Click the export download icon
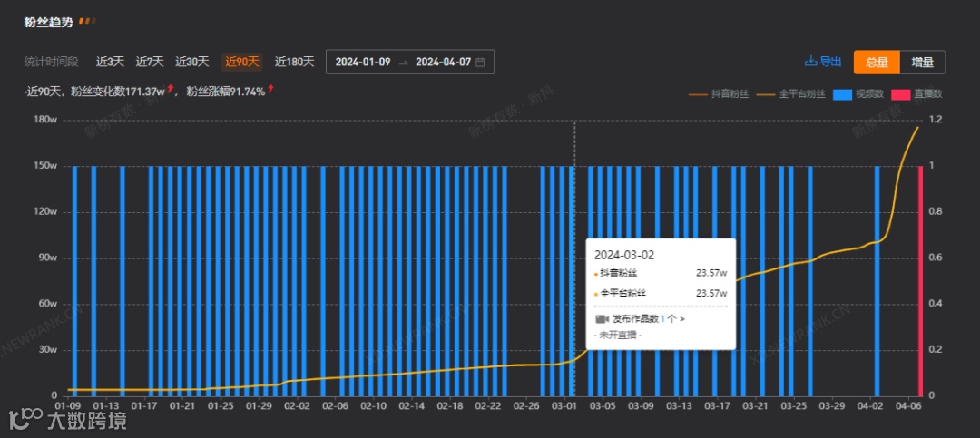The image size is (980, 438). point(810,62)
